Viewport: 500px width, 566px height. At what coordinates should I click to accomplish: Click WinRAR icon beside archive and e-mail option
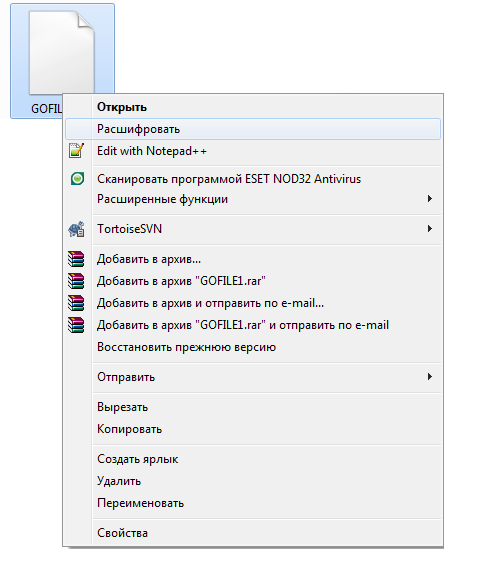76,303
